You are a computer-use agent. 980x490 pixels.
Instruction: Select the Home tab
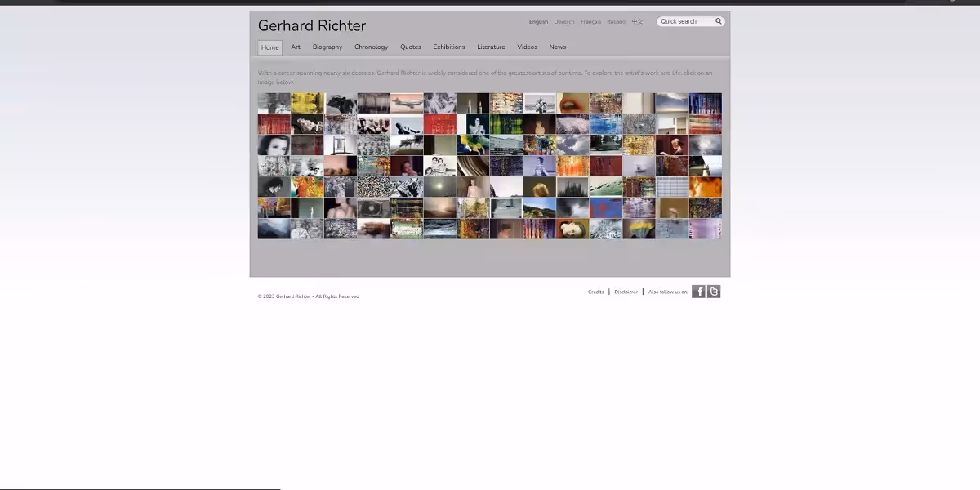tap(269, 47)
